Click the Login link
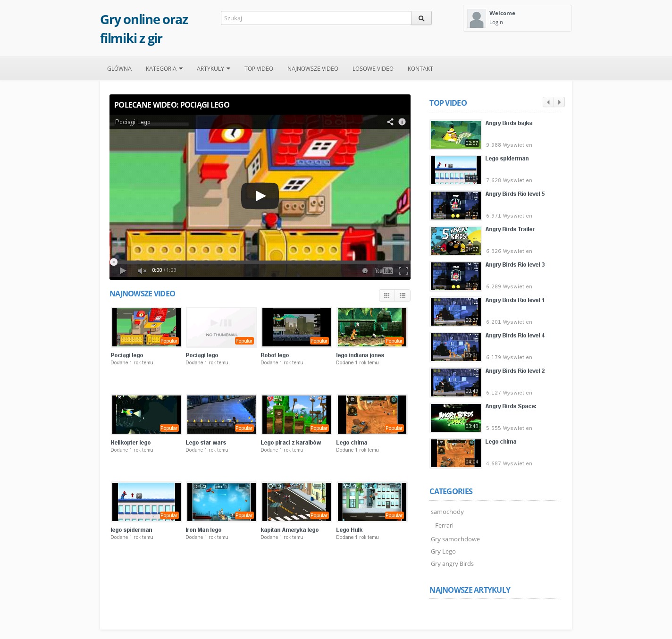Viewport: 672px width, 639px height. click(496, 22)
